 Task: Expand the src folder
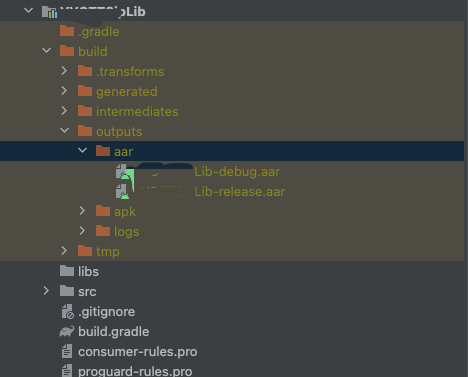[x=46, y=291]
